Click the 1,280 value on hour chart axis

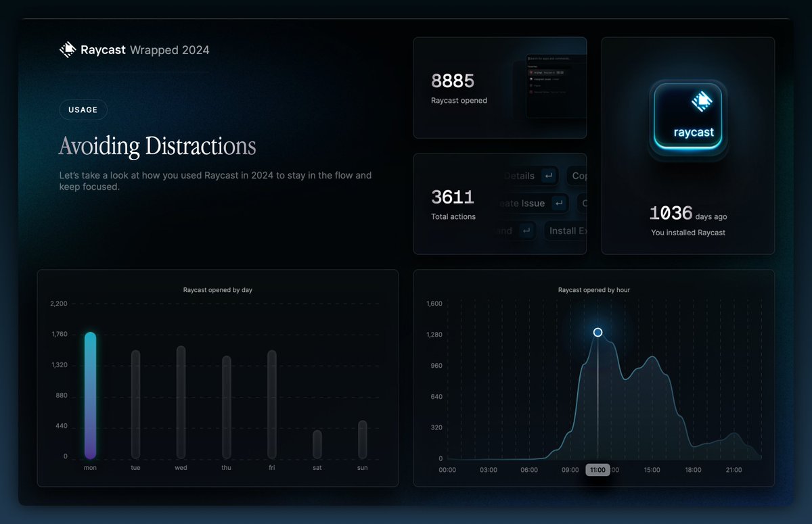(x=434, y=335)
